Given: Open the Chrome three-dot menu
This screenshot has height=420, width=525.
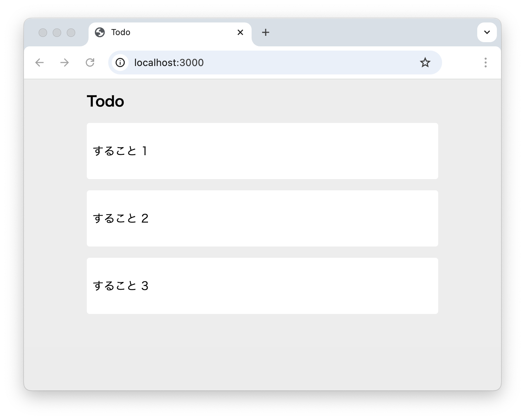Looking at the screenshot, I should tap(486, 63).
